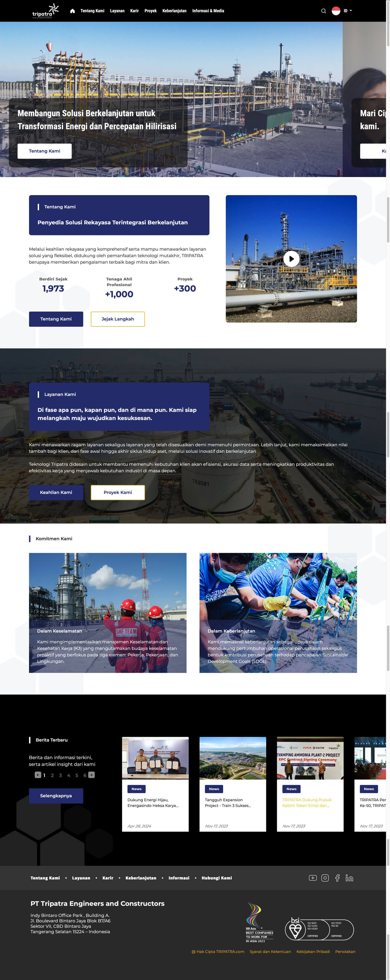Open Tentang Kami navigation menu
Image resolution: width=390 pixels, height=980 pixels.
(x=92, y=11)
